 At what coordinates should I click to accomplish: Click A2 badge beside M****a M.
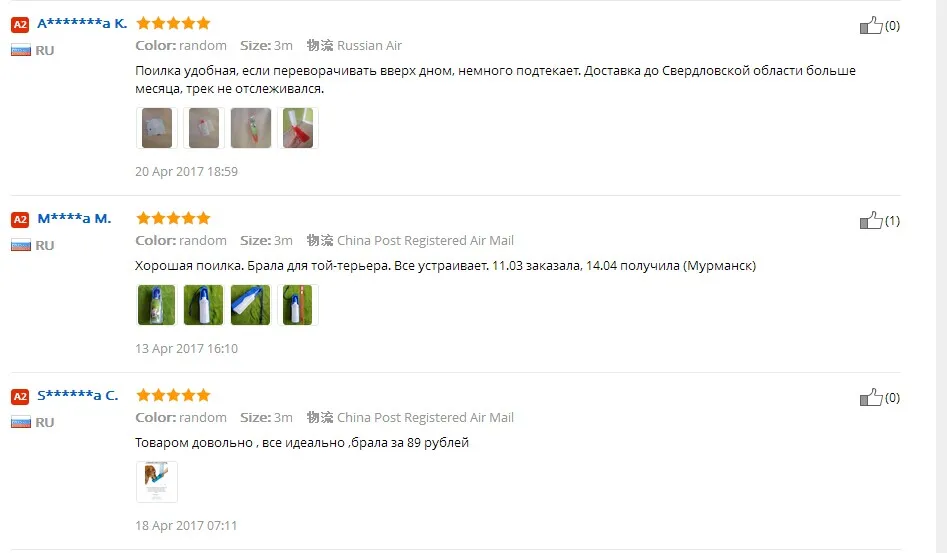[x=21, y=220]
